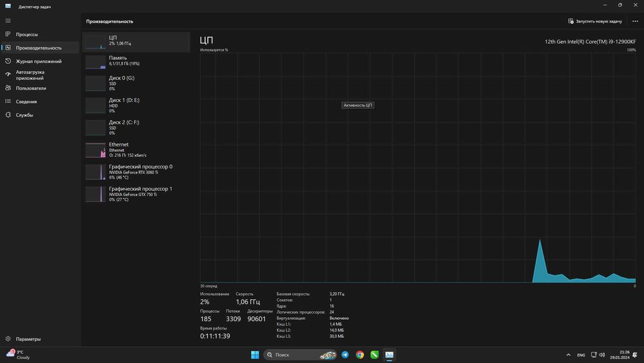Click the Кэш L3 30,0 МБ value
644x363 pixels.
click(337, 337)
